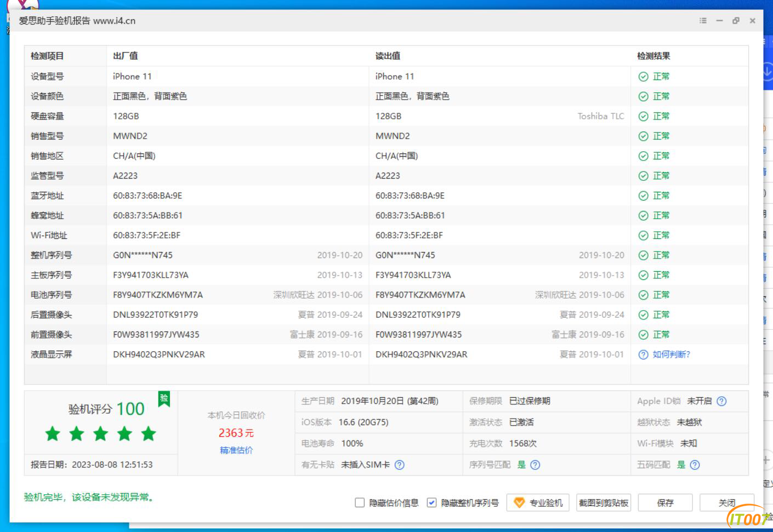Click the 保存 button
Viewport: 773px width, 532px height.
point(665,502)
